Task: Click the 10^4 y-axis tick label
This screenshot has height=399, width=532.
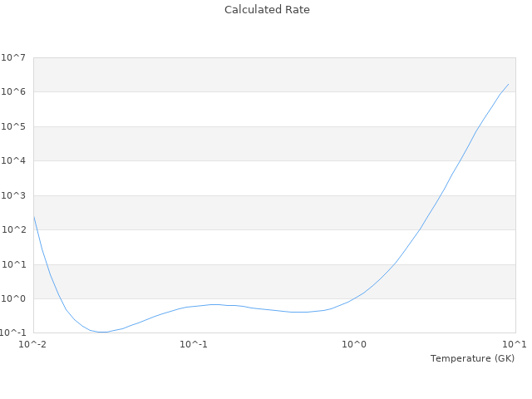Action: click(13, 161)
